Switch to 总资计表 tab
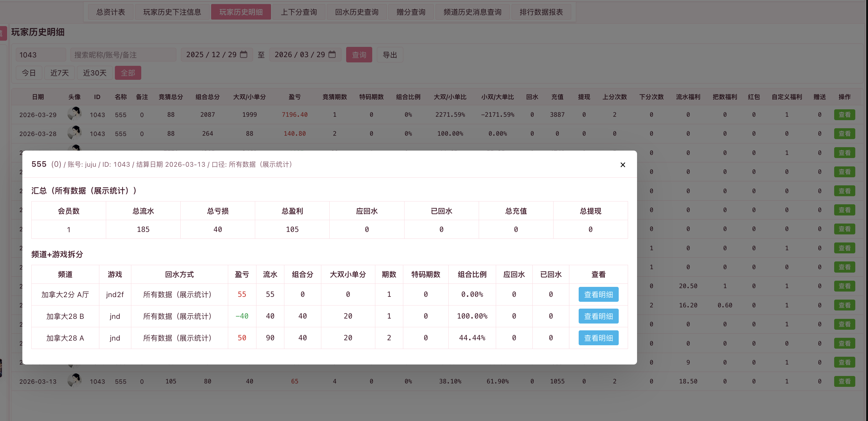Image resolution: width=868 pixels, height=421 pixels. 111,12
